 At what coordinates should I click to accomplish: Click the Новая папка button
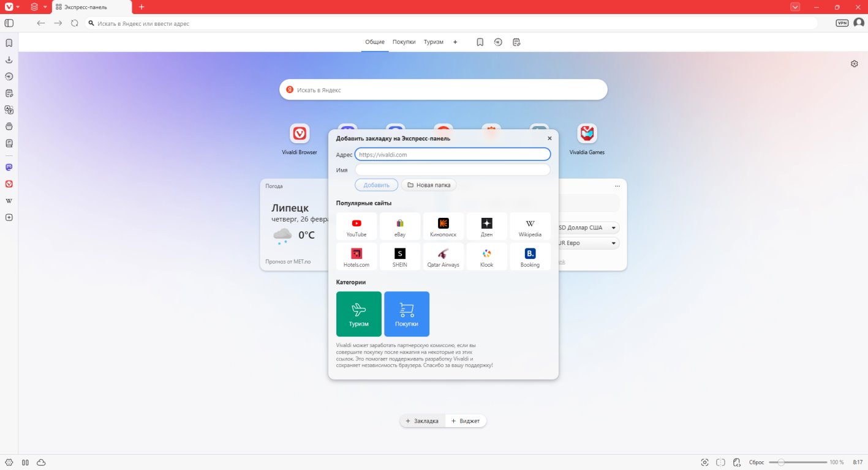pos(429,185)
